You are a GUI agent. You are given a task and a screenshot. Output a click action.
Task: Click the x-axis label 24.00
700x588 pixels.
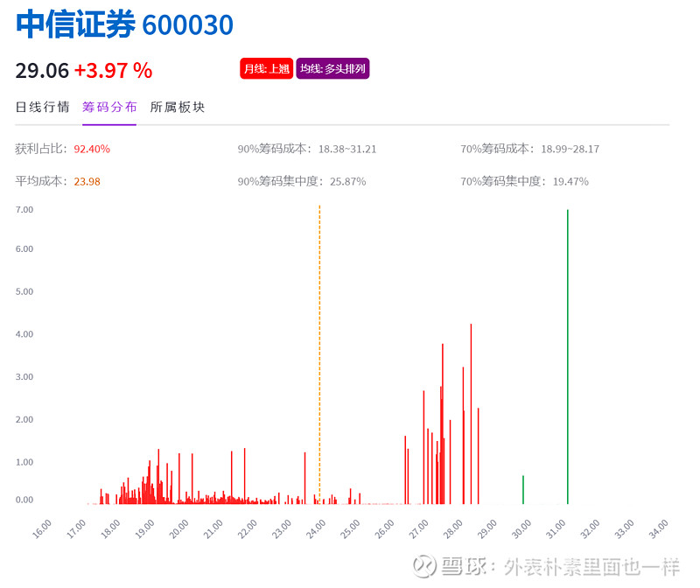[316, 529]
